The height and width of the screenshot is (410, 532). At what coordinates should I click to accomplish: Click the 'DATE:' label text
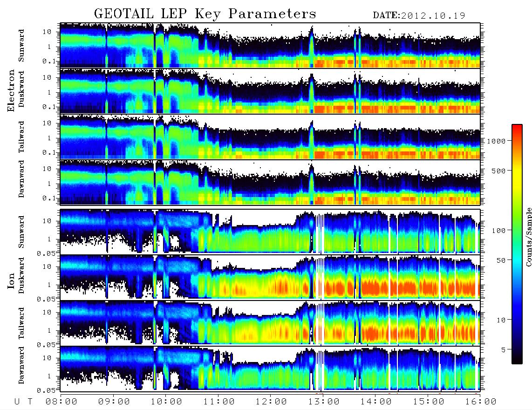[387, 16]
